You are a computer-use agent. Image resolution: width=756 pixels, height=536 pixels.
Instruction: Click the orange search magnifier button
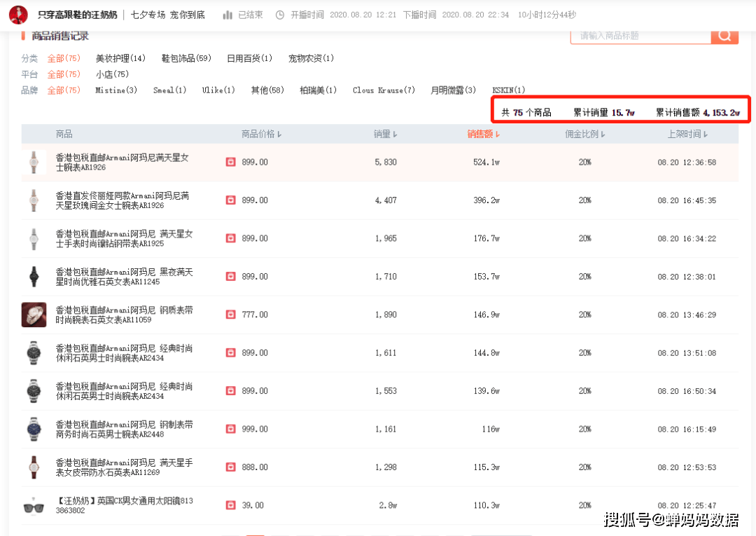click(724, 36)
